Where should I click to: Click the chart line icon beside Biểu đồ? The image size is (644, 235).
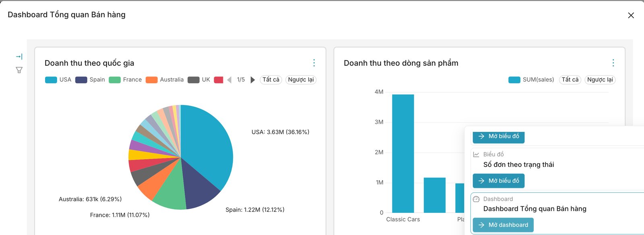point(476,154)
